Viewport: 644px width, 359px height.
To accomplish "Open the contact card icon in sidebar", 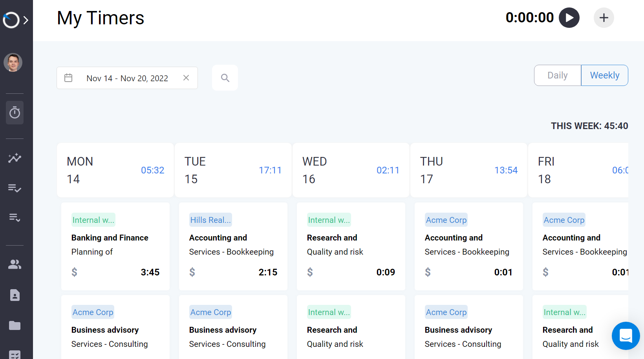I will [x=15, y=295].
